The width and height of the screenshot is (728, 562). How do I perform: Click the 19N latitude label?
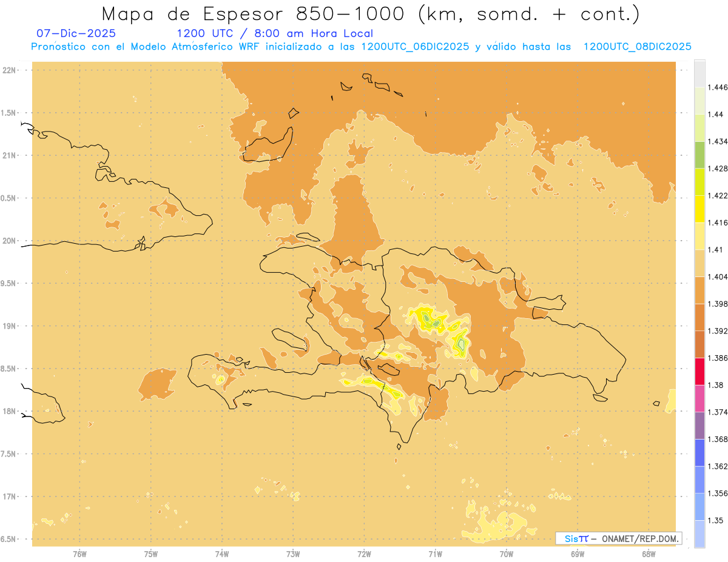pos(10,326)
